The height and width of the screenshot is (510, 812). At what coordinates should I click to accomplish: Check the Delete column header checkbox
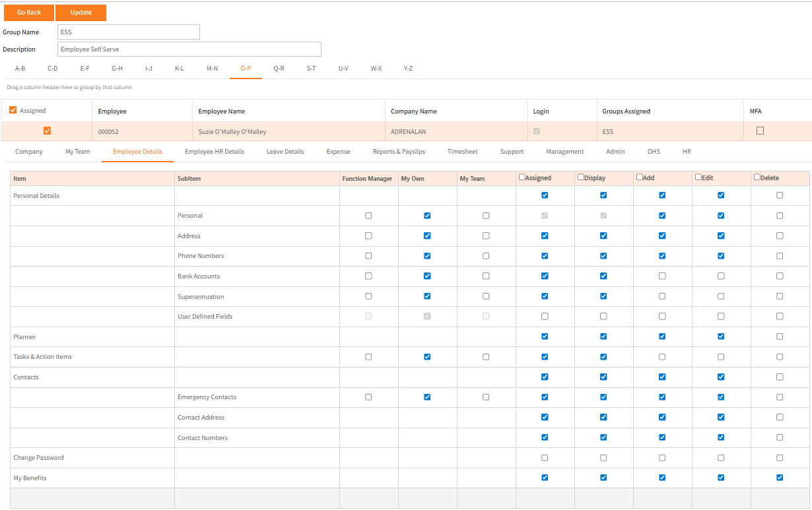pos(757,177)
